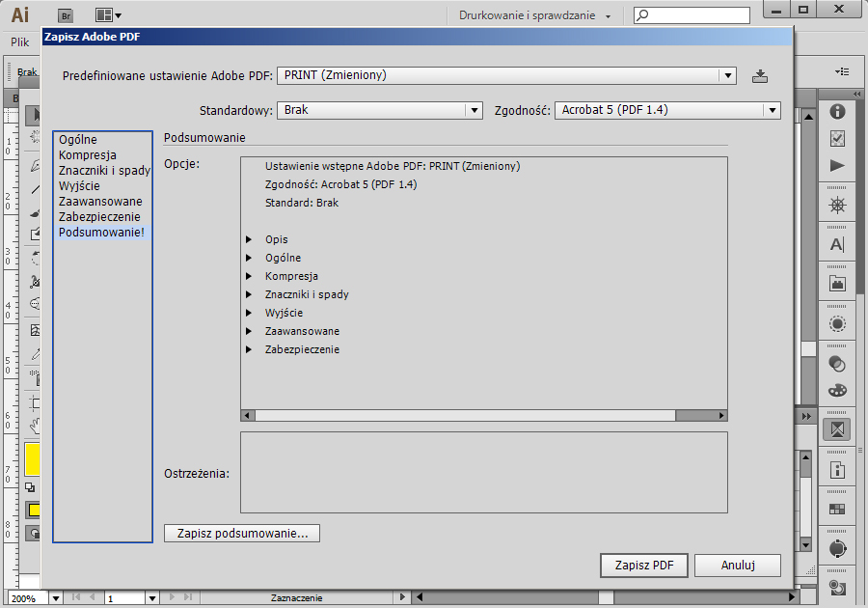
Task: Open the Pathfinder overlapping circles panel icon
Action: pyautogui.click(x=837, y=364)
